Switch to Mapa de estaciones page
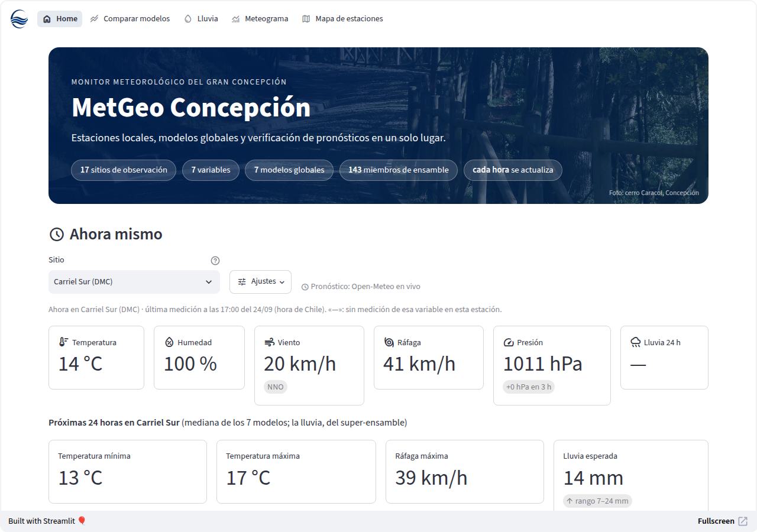The height and width of the screenshot is (532, 757). pyautogui.click(x=342, y=19)
